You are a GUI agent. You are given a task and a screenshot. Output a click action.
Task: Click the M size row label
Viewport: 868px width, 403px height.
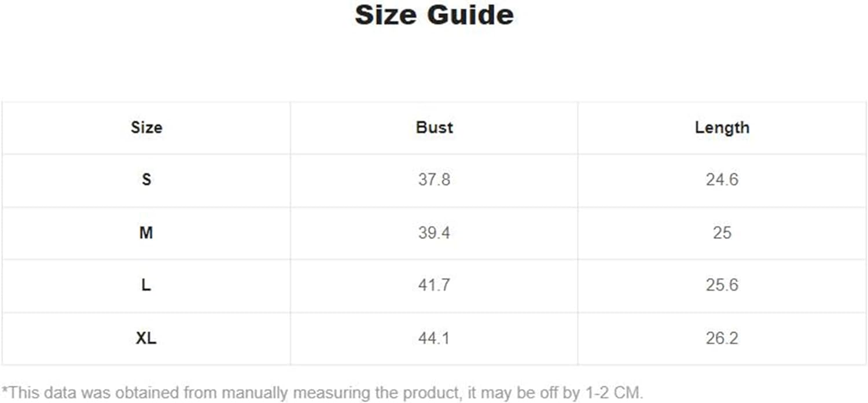pos(146,233)
